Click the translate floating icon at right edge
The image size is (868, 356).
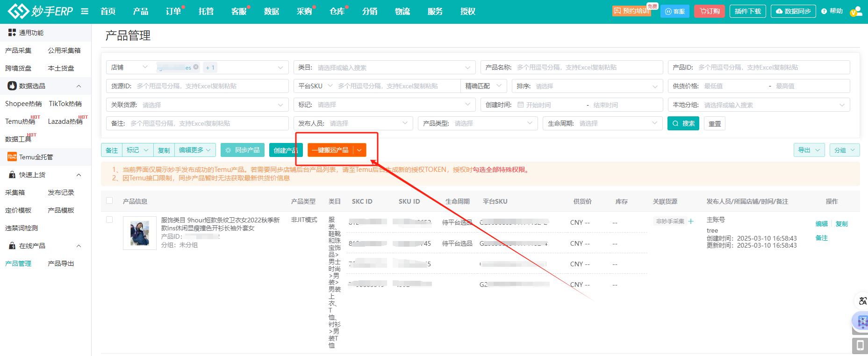click(862, 301)
